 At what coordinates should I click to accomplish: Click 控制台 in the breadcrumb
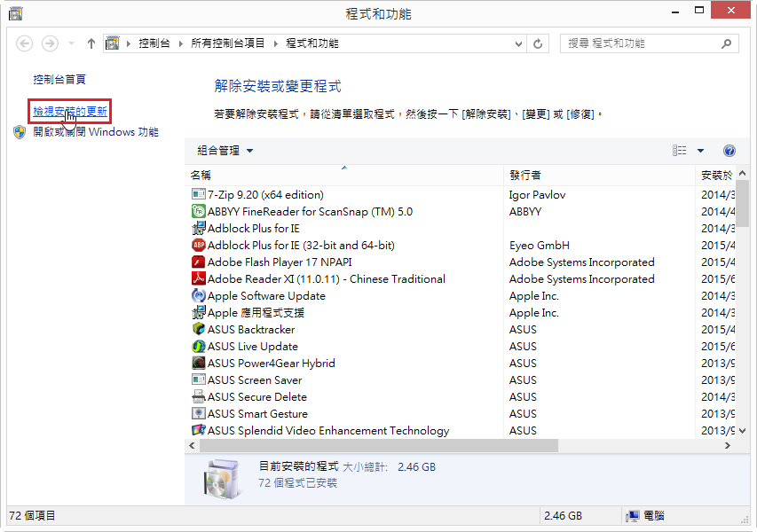coord(154,43)
